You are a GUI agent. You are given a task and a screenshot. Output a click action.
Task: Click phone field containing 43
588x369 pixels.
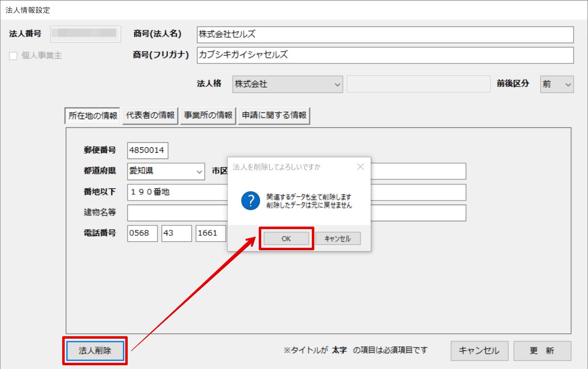point(177,233)
